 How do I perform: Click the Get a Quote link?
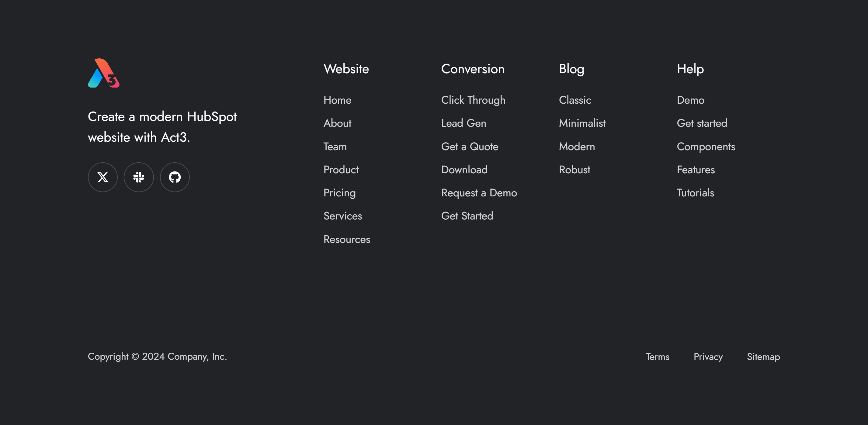tap(469, 147)
